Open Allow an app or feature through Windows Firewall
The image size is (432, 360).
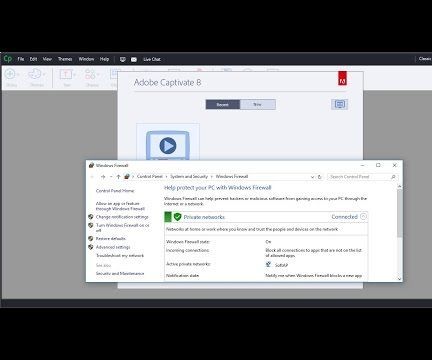click(120, 206)
